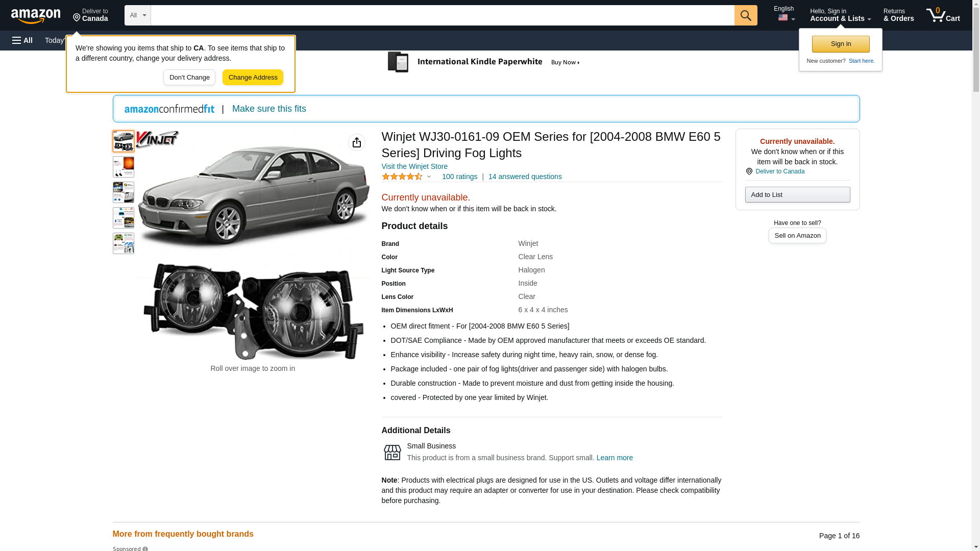Click the Don't Change button
This screenshot has height=551, width=980.
[x=189, y=78]
